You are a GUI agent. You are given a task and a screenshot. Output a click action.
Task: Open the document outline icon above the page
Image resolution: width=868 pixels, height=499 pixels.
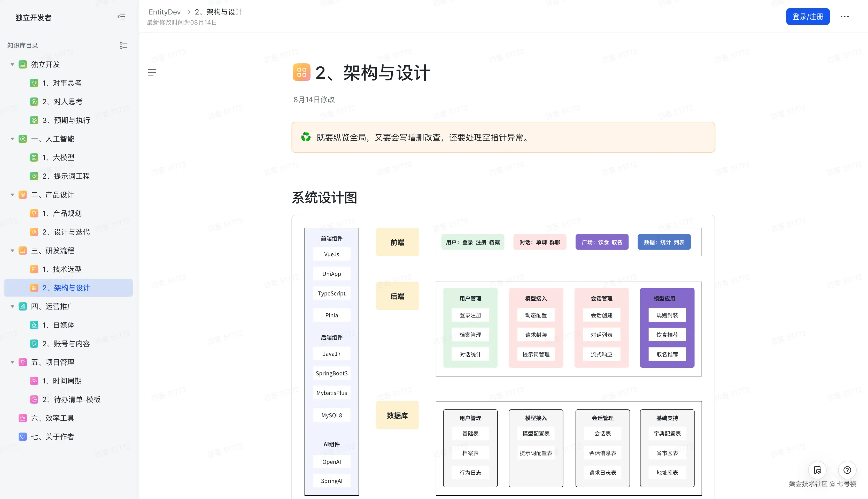(152, 72)
